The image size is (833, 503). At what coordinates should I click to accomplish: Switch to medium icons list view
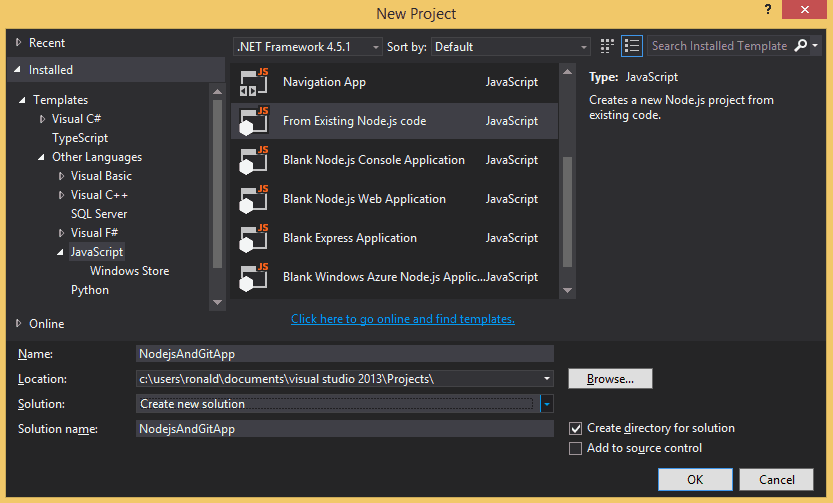pos(631,46)
